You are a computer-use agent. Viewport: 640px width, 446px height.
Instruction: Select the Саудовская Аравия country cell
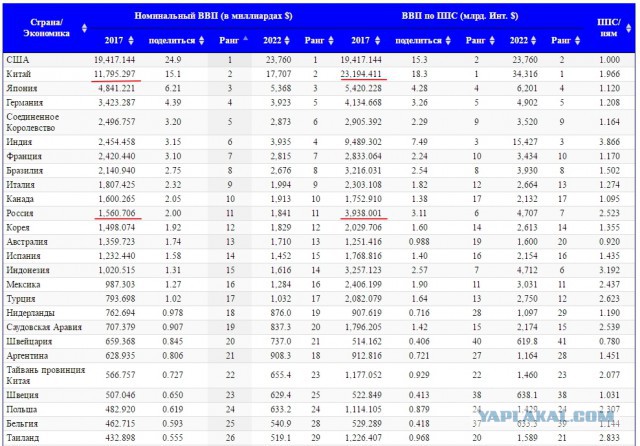point(44,327)
